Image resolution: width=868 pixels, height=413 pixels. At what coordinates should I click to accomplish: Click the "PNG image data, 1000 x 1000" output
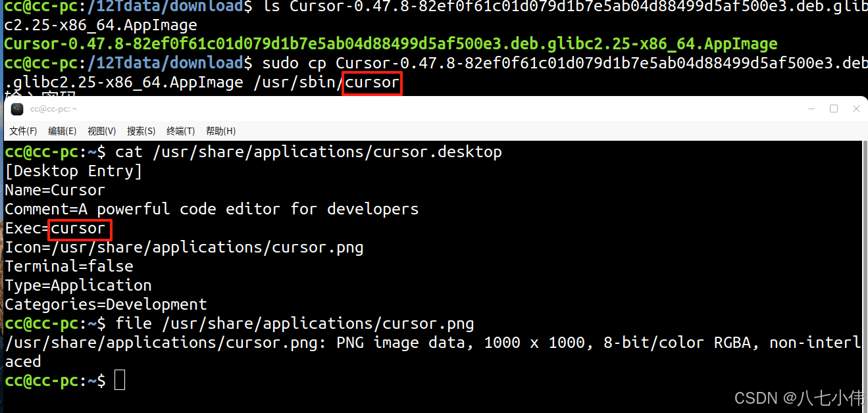coord(465,343)
